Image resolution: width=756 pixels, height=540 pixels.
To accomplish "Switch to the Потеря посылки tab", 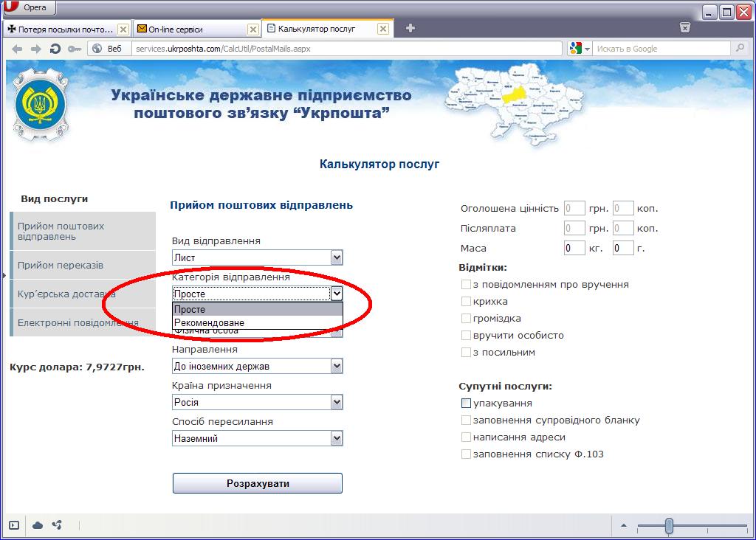I will [x=67, y=30].
